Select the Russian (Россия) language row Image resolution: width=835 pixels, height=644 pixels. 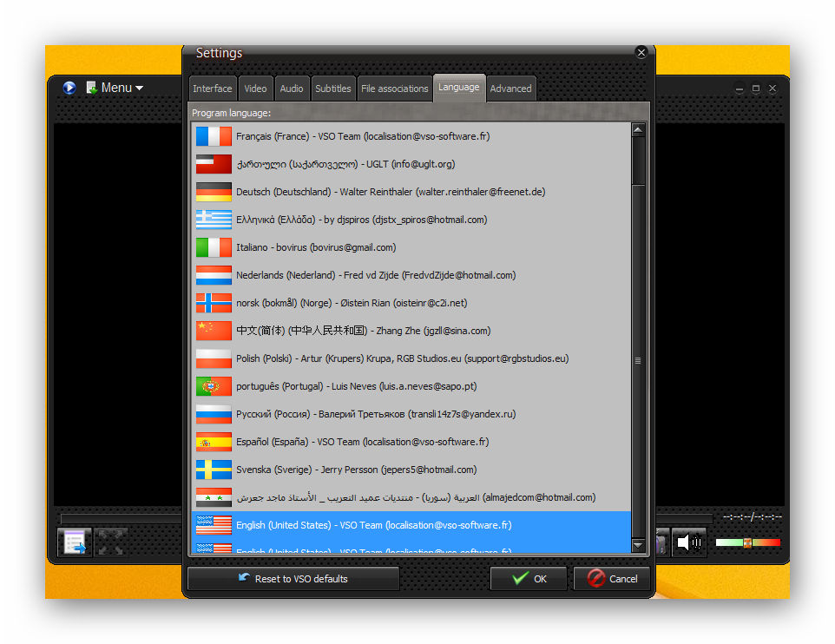411,414
